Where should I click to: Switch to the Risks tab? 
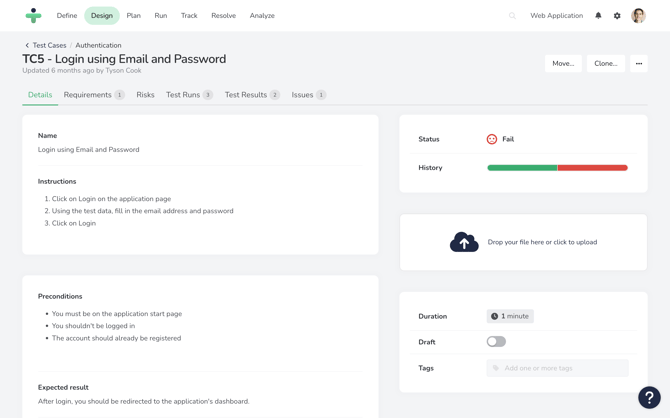tap(145, 95)
